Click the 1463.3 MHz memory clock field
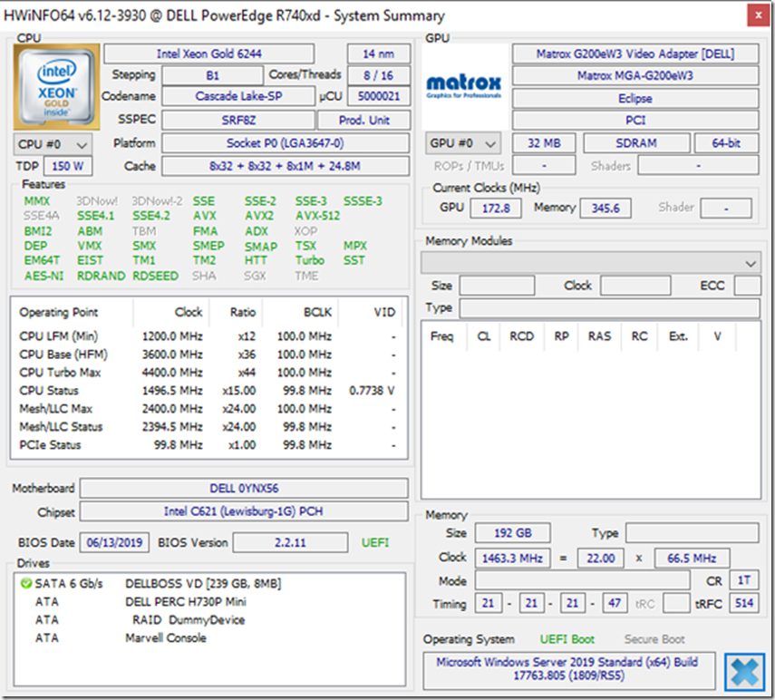775x700 pixels. pyautogui.click(x=512, y=559)
